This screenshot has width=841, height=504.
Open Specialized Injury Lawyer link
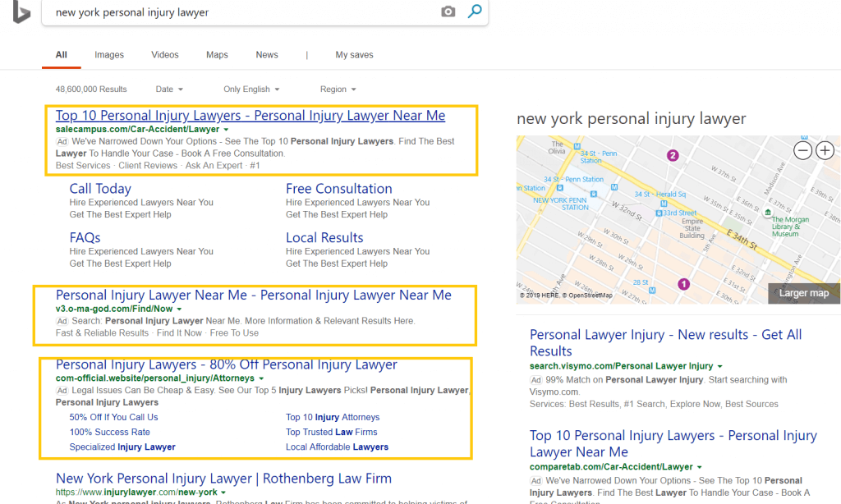point(122,447)
